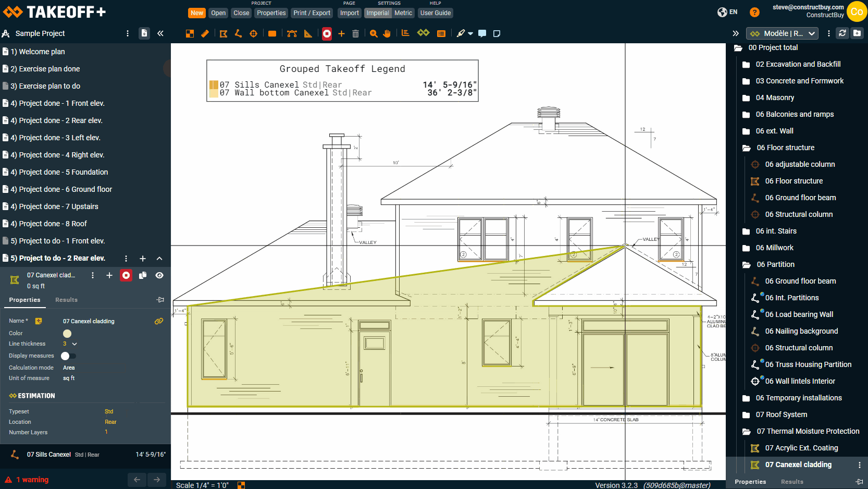Select the ruler measure tool in toolbar
This screenshot has height=489, width=868.
(205, 33)
